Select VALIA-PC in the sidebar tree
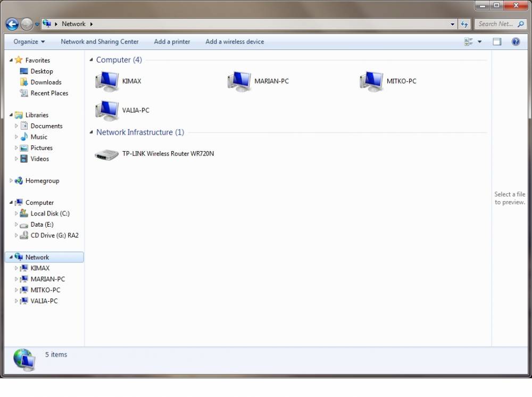The image size is (532, 397). coord(44,301)
